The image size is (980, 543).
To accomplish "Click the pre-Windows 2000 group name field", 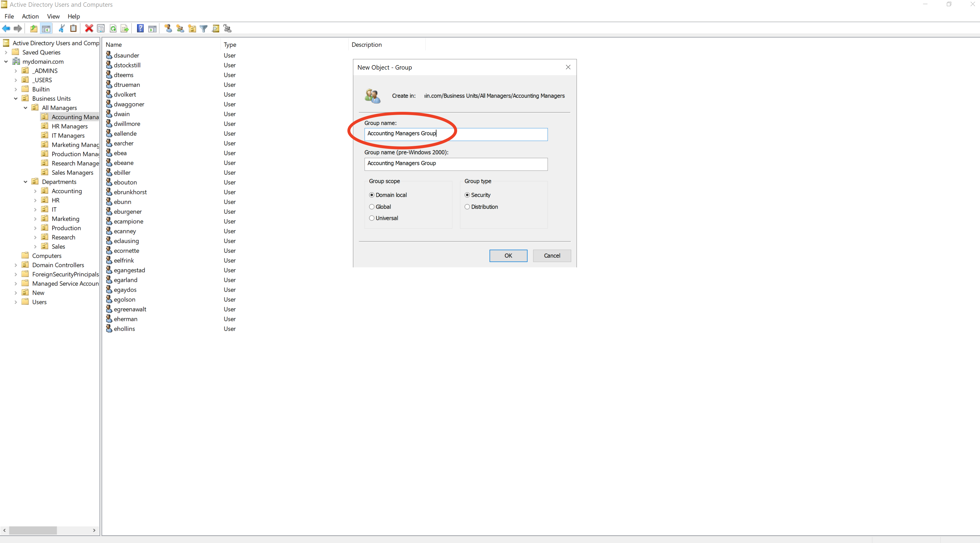I will click(x=455, y=163).
